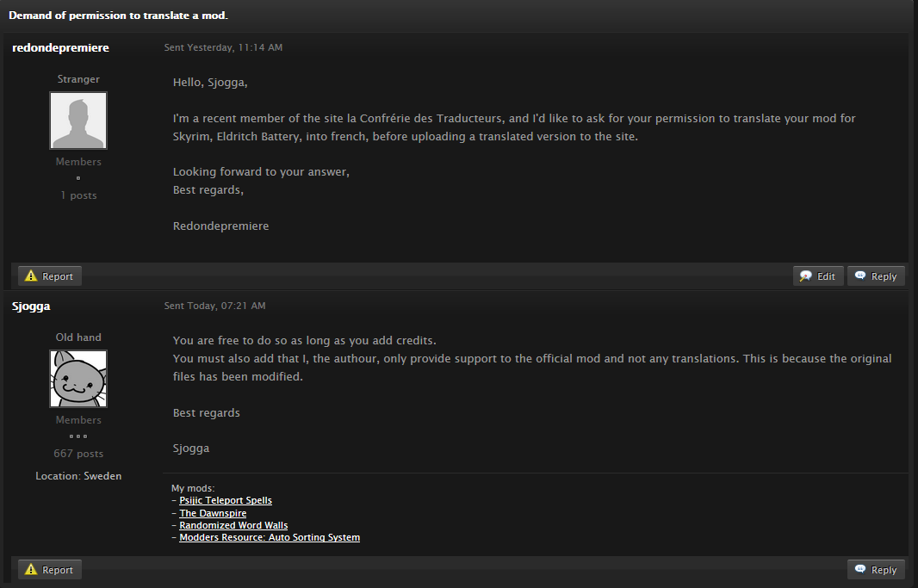Report redondepremiere's message
The width and height of the screenshot is (918, 588).
pyautogui.click(x=50, y=276)
